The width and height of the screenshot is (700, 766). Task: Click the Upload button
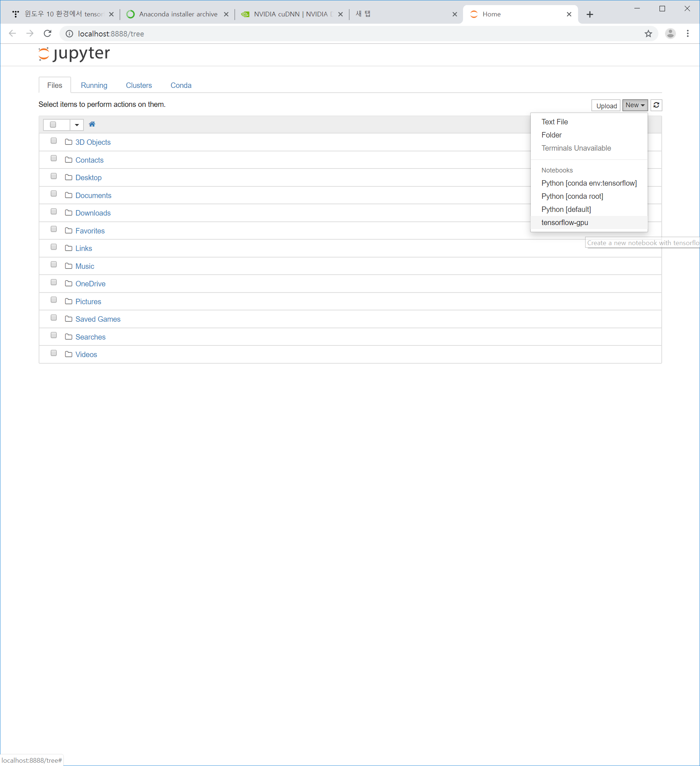[x=606, y=106]
